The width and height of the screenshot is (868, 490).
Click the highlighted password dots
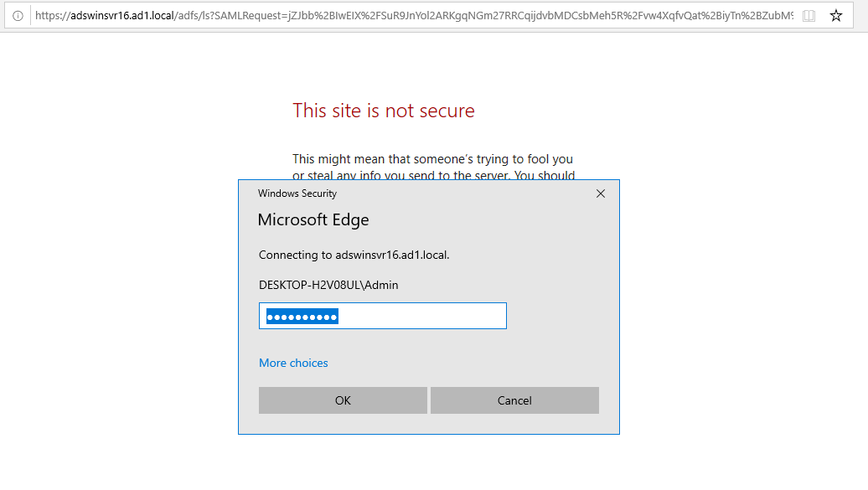tap(302, 317)
